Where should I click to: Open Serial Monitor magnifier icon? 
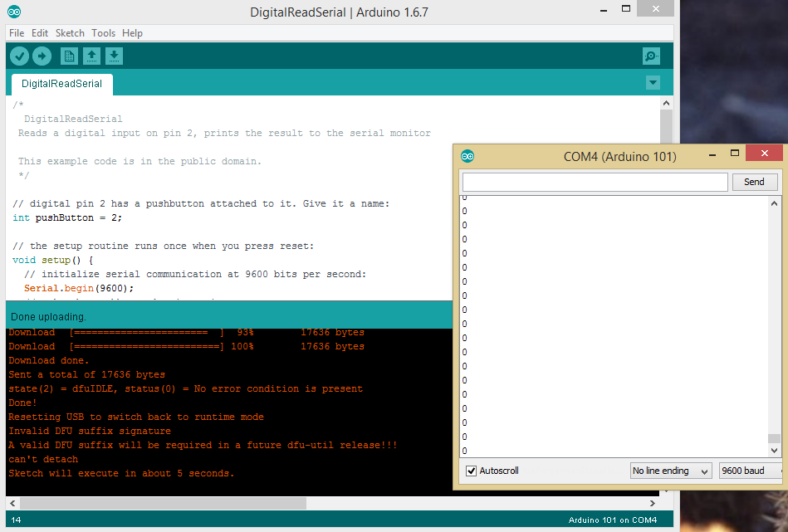(651, 56)
